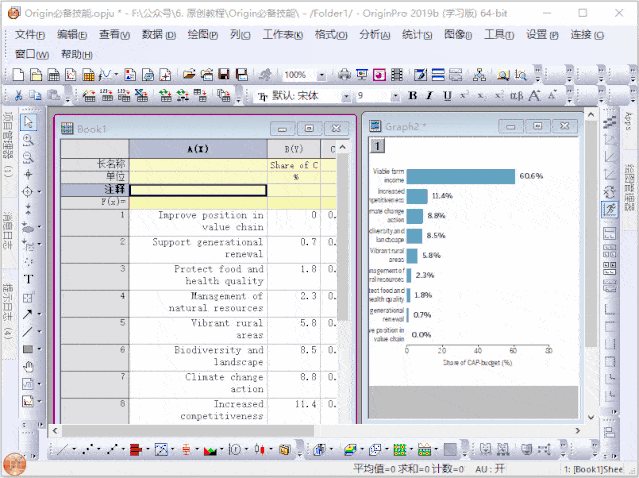Select the 长名称 row label
The image size is (639, 478).
click(x=95, y=164)
